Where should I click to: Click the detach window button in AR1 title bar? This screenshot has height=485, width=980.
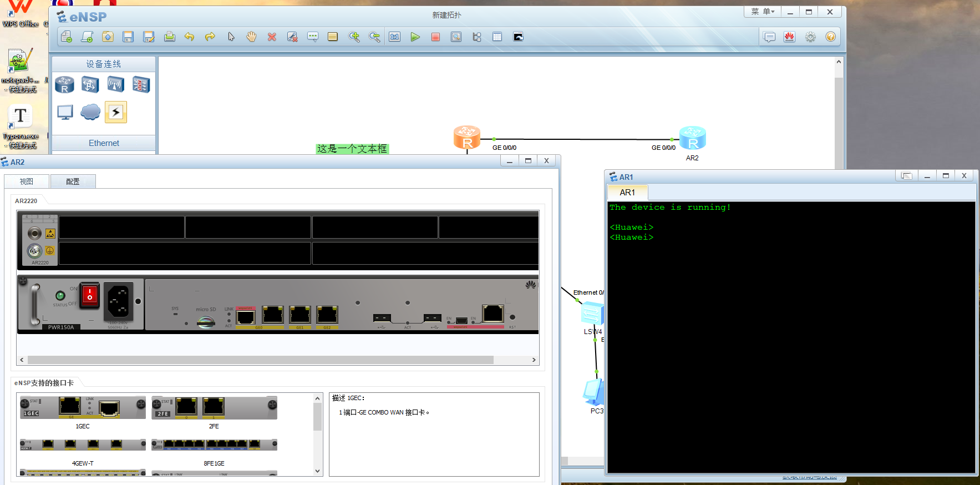907,176
